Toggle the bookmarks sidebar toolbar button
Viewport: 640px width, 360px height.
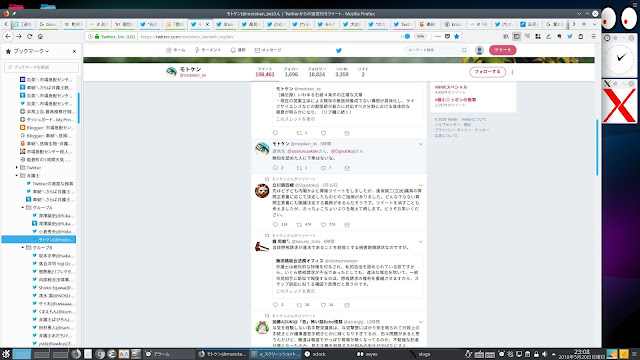pyautogui.click(x=516, y=36)
